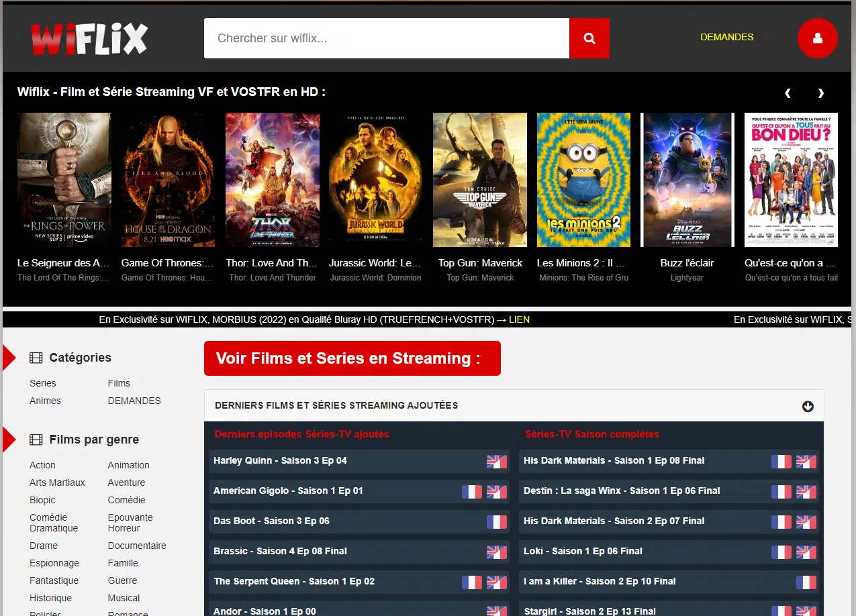Open Top Gun Maverick poster

click(480, 180)
